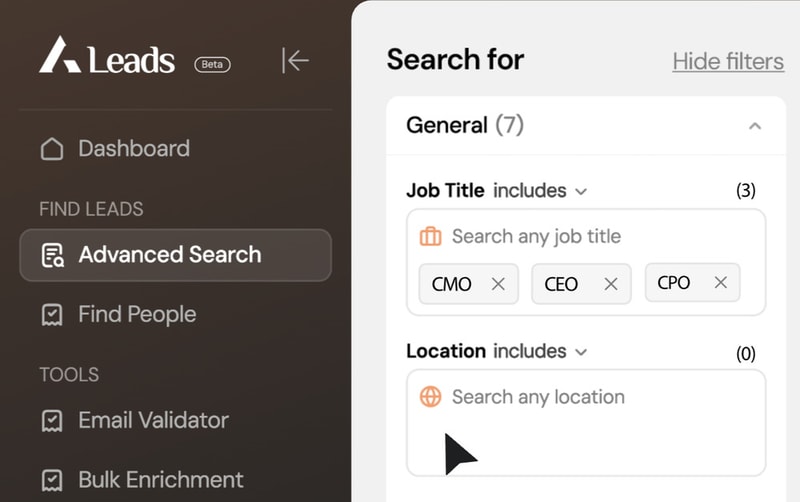Viewport: 800px width, 502px height.
Task: Click the globe icon in location field
Action: point(430,397)
